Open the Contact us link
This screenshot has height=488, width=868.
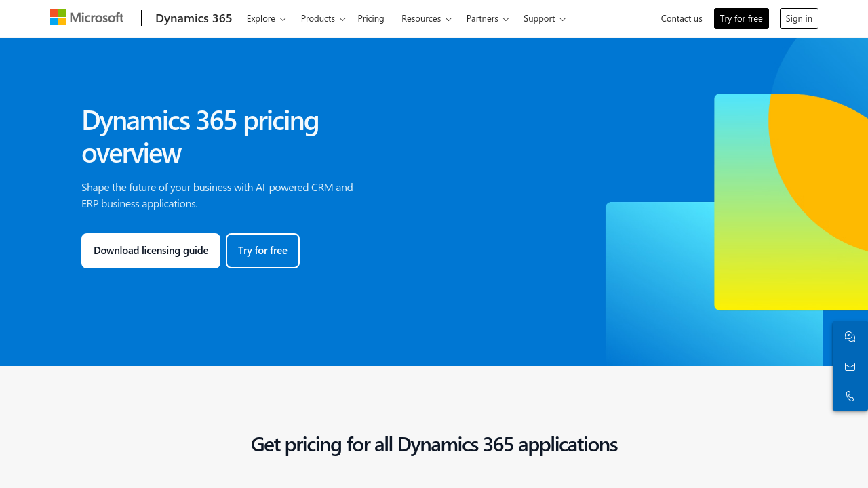click(x=681, y=19)
